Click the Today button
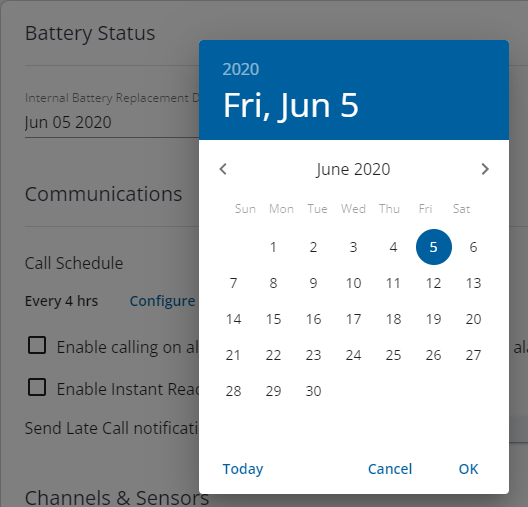This screenshot has width=528, height=507. (x=243, y=469)
